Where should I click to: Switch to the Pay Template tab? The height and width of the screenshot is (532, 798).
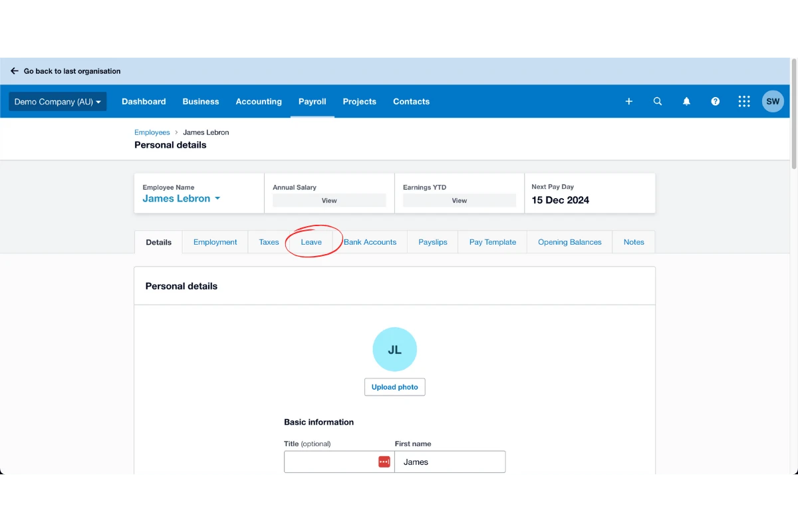point(493,242)
